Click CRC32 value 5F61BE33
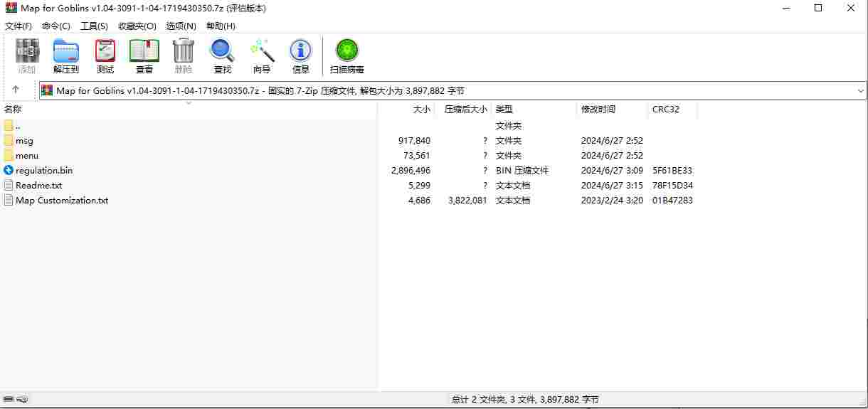 672,171
